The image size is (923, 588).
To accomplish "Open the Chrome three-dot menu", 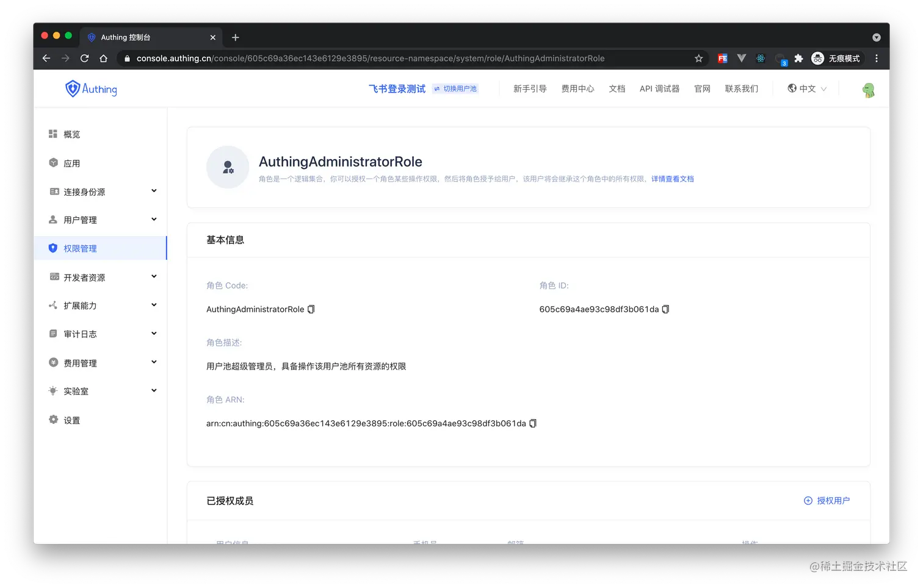I will pyautogui.click(x=877, y=59).
